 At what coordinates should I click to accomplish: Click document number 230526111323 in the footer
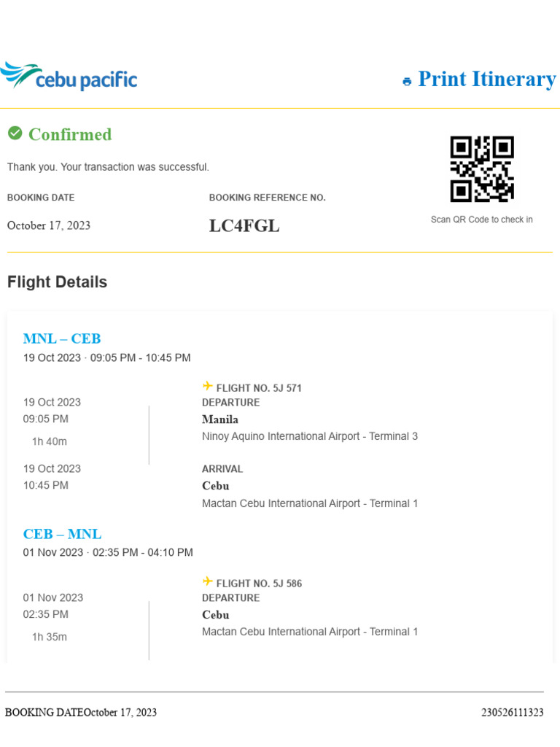click(512, 713)
